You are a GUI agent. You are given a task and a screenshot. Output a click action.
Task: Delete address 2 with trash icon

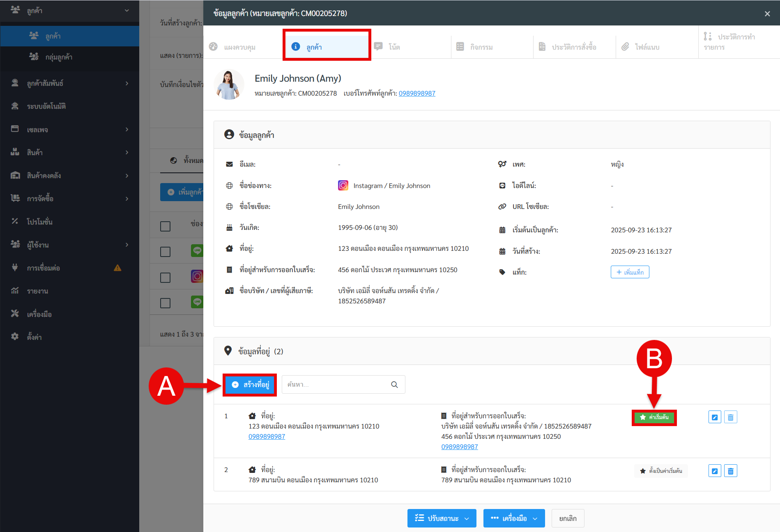[x=730, y=471]
